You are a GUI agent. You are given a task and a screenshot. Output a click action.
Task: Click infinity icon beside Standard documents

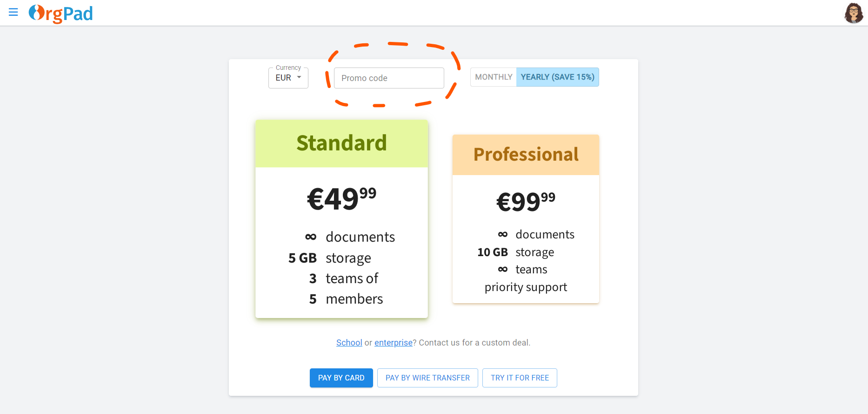(x=311, y=237)
